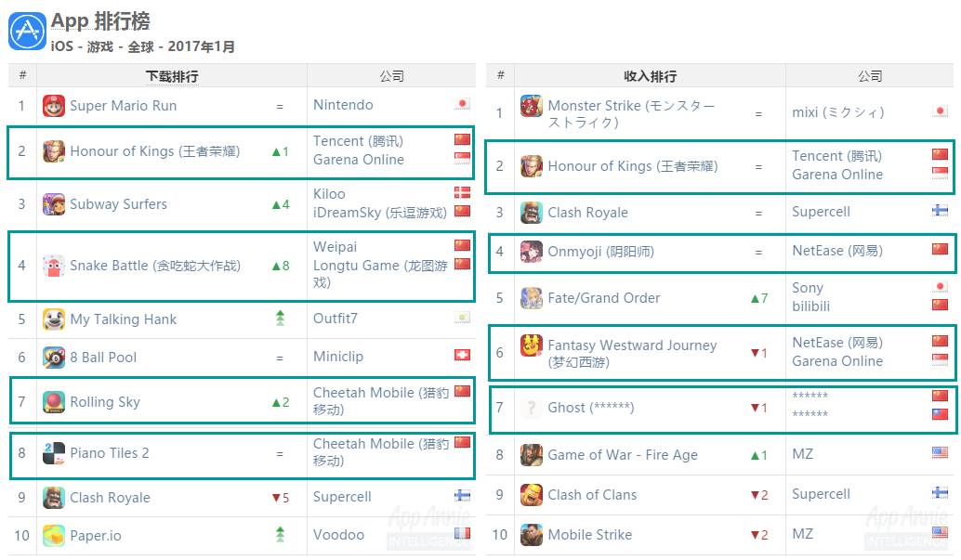Click Japan flag next to Nintendo
Image resolution: width=961 pixels, height=560 pixels.
462,104
